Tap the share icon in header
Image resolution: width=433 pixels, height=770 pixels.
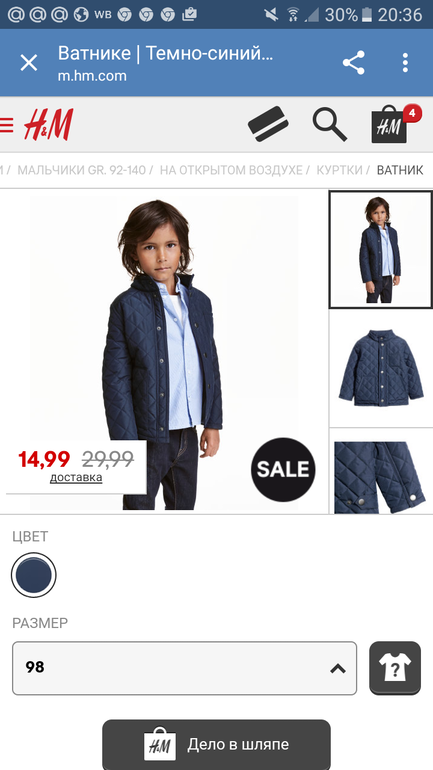[353, 63]
